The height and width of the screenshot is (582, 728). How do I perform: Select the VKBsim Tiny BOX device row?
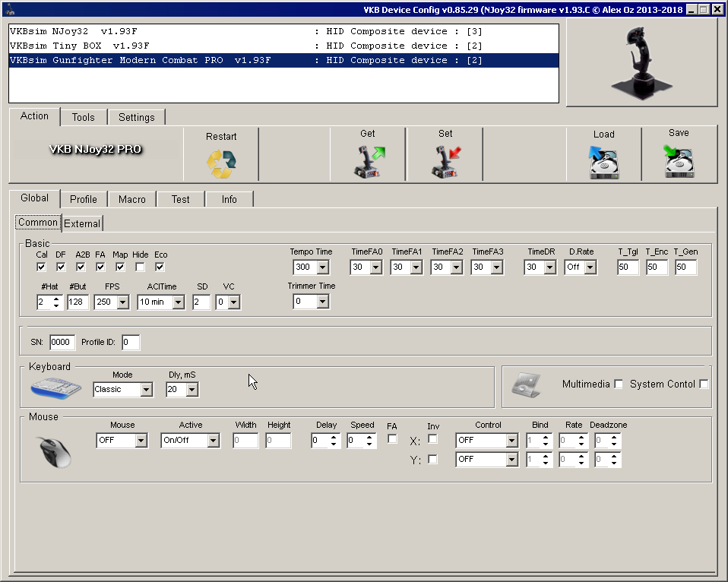pyautogui.click(x=283, y=46)
